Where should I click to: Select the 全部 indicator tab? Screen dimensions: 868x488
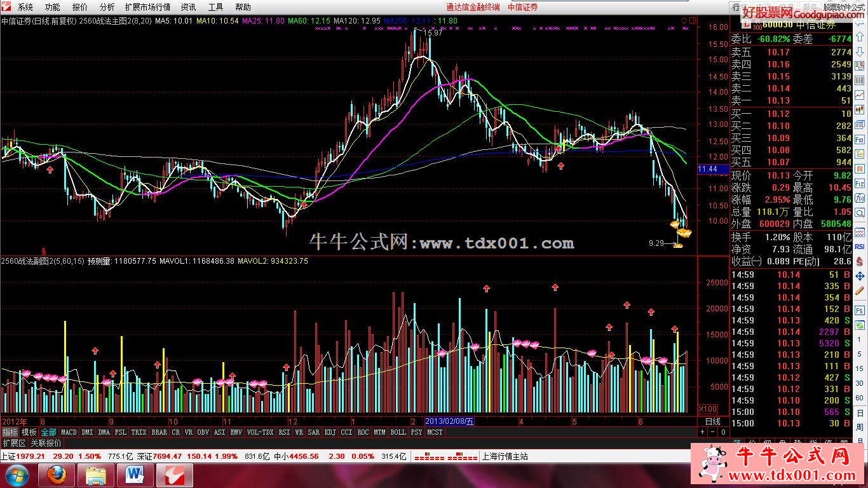tap(49, 432)
